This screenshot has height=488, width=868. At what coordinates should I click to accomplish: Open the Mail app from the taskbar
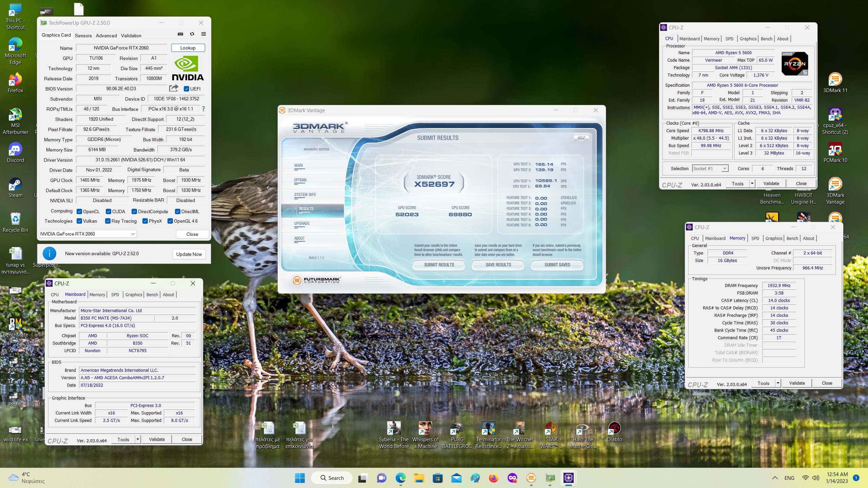[x=456, y=478]
